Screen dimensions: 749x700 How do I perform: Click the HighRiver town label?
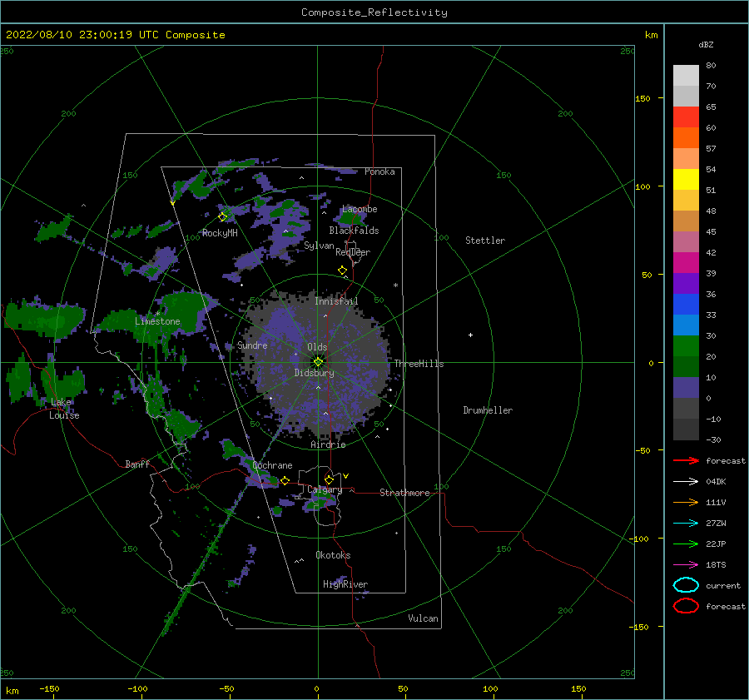point(345,584)
